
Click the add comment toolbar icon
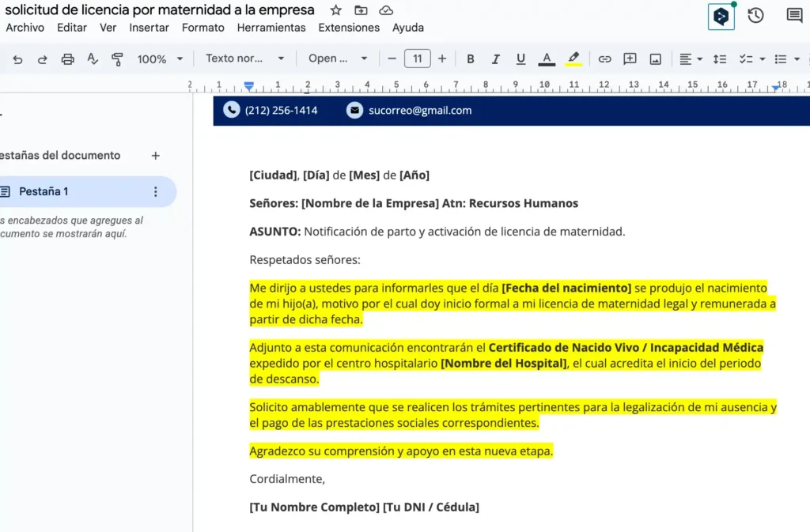(630, 59)
